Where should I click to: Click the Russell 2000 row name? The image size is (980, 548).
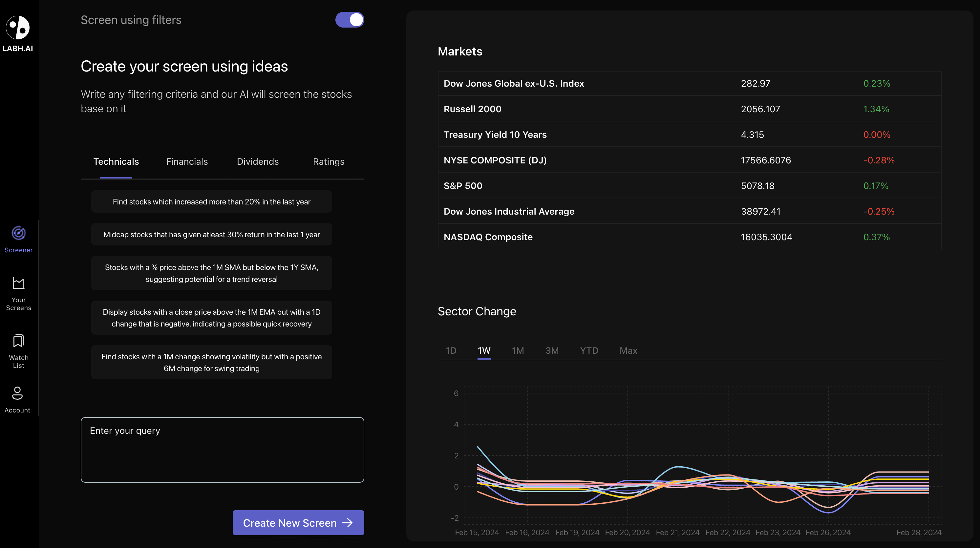point(473,109)
